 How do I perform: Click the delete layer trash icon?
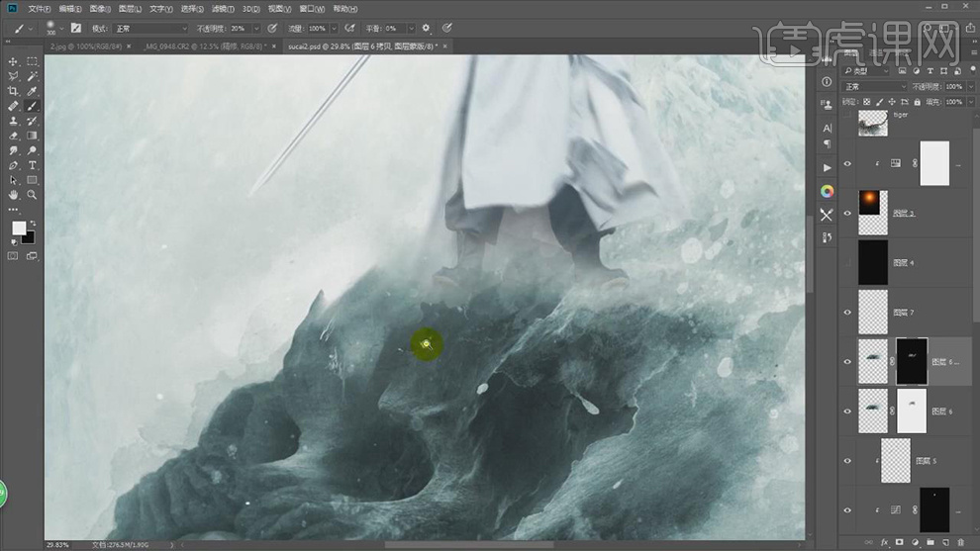point(961,542)
